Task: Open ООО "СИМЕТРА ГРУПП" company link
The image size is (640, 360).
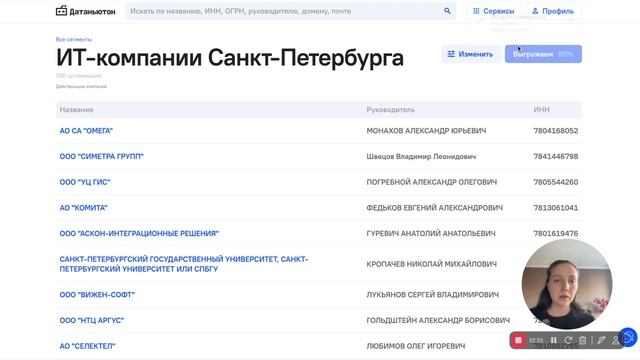Action: click(x=102, y=156)
